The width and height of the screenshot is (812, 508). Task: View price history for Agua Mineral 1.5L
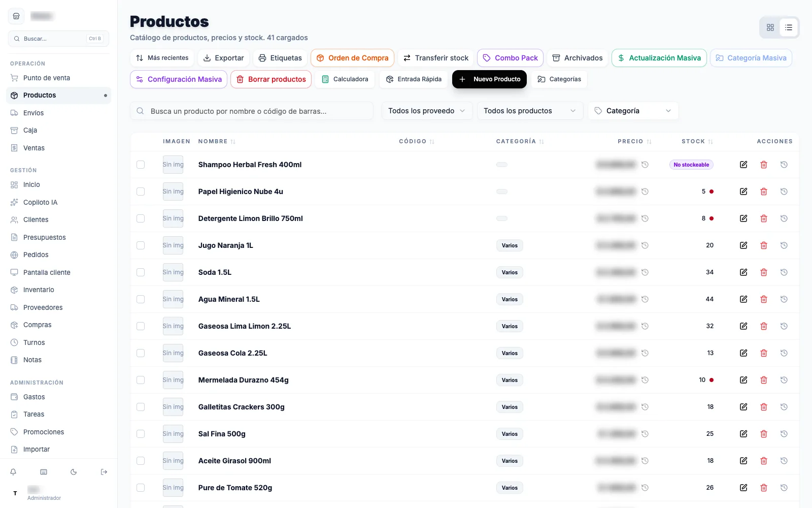(x=645, y=299)
